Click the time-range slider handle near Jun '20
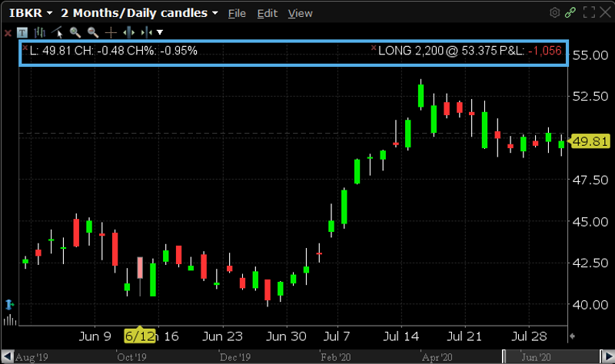The height and width of the screenshot is (364, 615). pyautogui.click(x=504, y=356)
